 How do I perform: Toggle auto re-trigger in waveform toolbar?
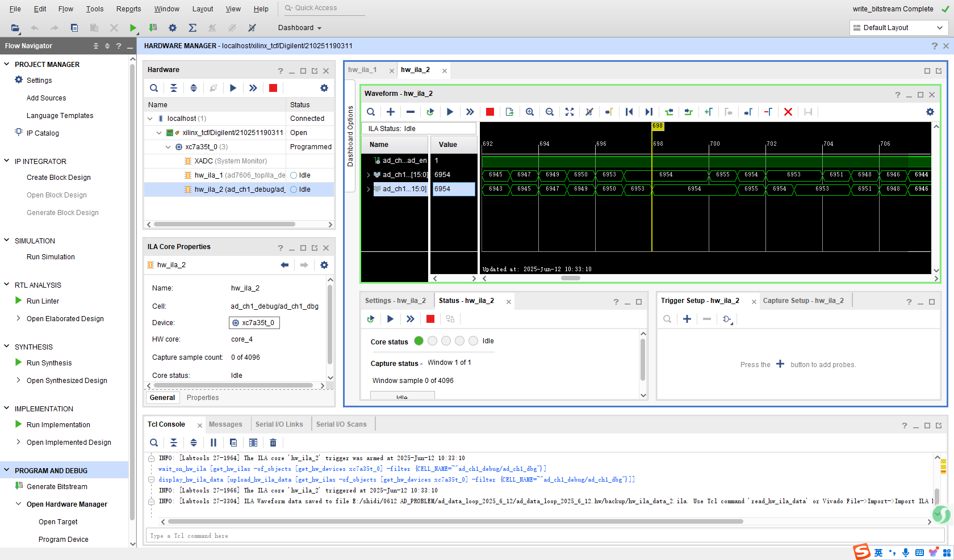[430, 112]
